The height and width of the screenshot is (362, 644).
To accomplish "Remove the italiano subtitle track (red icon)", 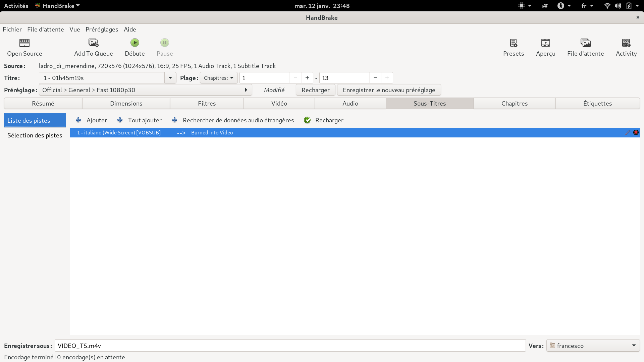I will [x=636, y=132].
